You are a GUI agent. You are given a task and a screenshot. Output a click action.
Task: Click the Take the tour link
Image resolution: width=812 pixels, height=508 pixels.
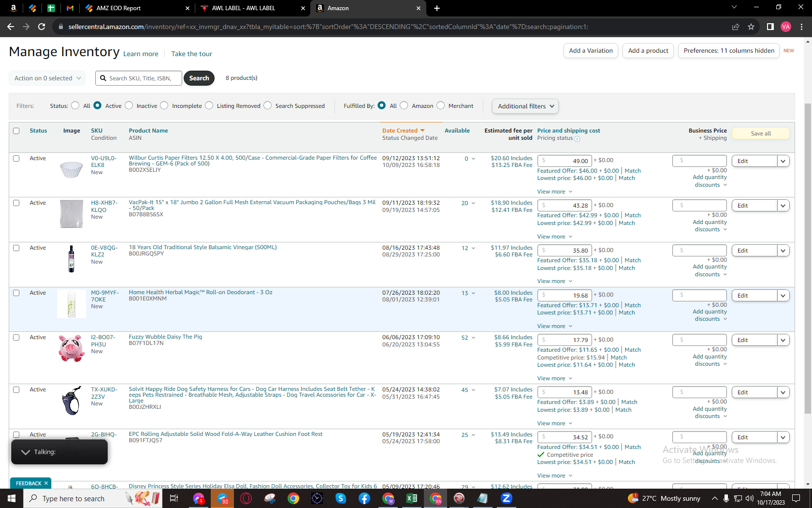tap(191, 54)
